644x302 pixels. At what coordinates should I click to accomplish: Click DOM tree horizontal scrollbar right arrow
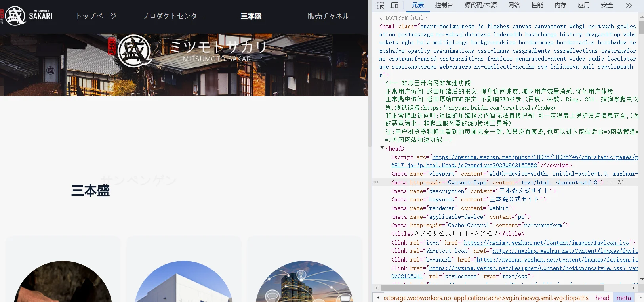[x=634, y=288]
